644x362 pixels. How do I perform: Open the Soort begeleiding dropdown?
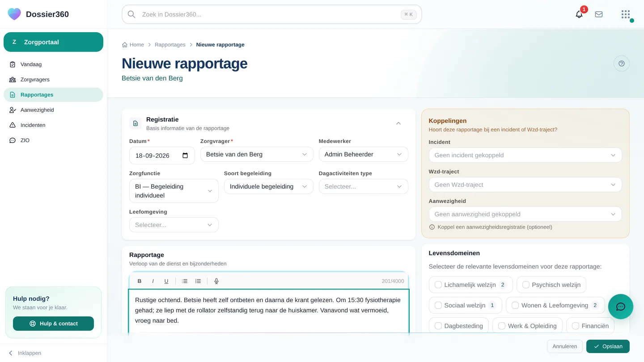tap(268, 186)
